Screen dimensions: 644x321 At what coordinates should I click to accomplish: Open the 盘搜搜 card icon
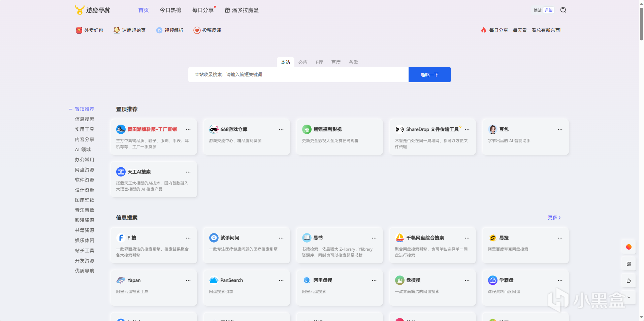coord(400,280)
